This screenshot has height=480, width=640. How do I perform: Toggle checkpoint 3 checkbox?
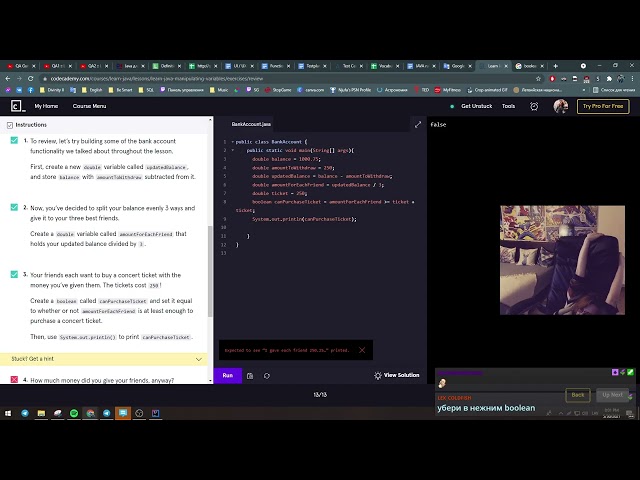pyautogui.click(x=14, y=274)
